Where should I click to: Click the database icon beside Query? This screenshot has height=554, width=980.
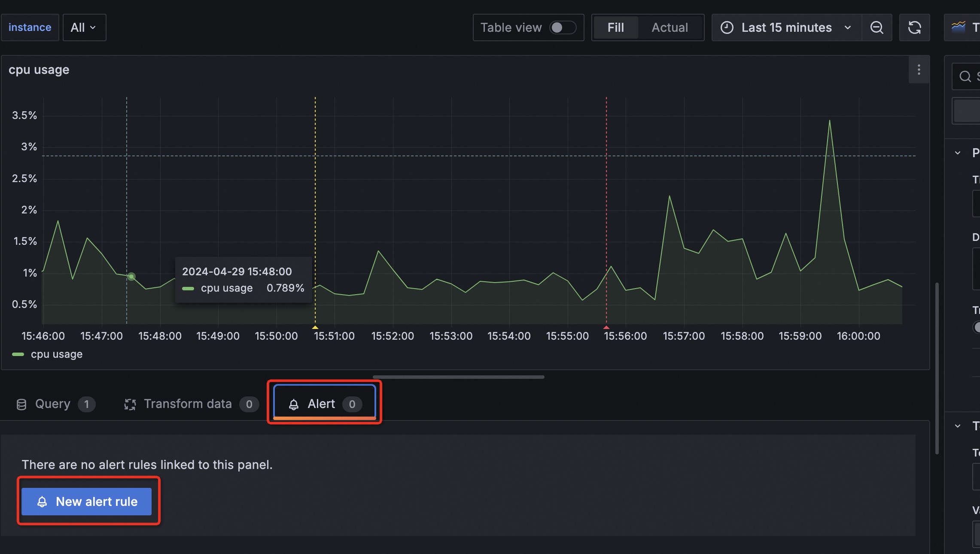(21, 404)
